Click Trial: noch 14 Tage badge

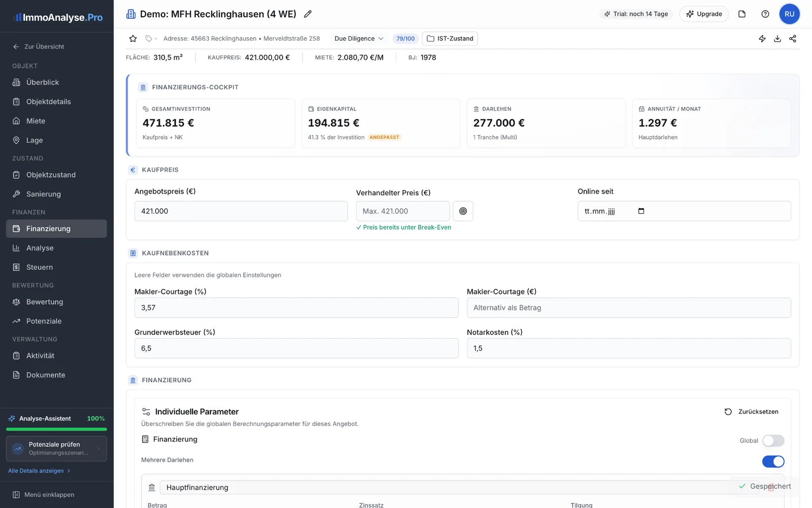coord(636,14)
